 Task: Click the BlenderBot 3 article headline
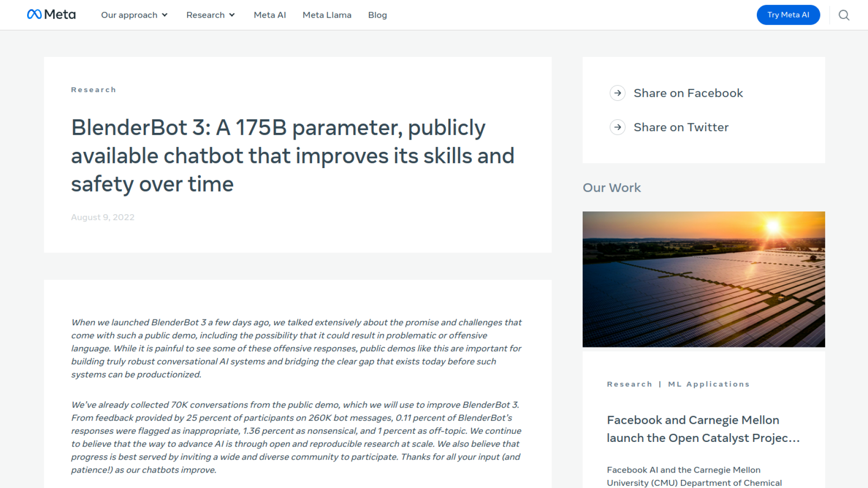tap(292, 155)
